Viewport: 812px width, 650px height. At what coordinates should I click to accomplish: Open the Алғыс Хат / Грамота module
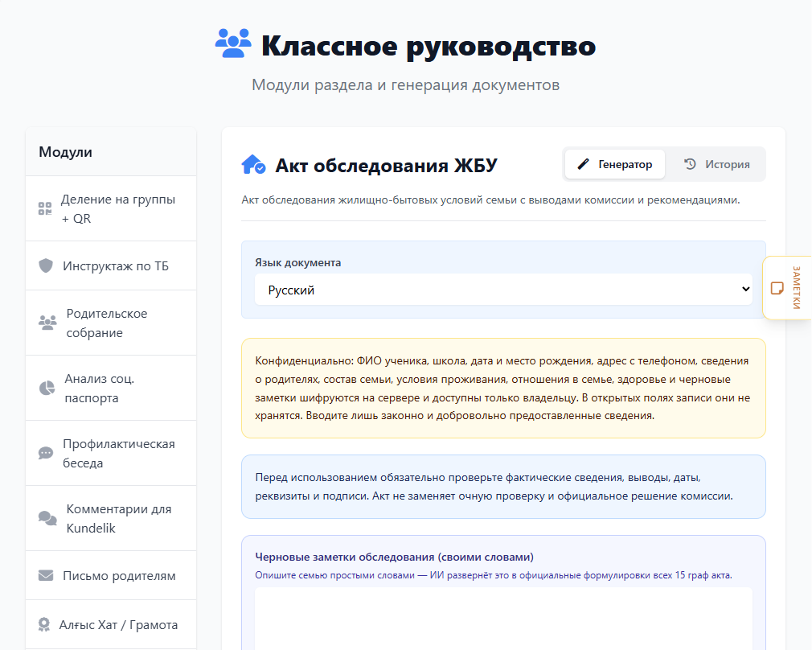pos(111,624)
